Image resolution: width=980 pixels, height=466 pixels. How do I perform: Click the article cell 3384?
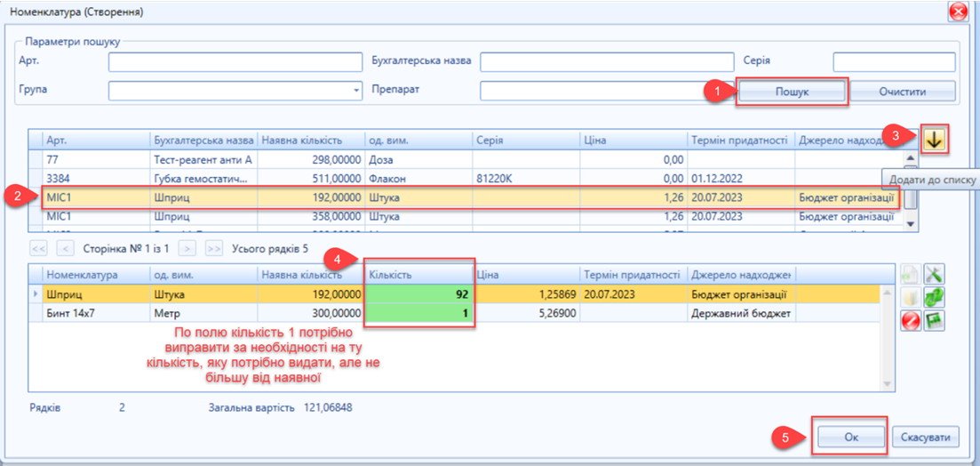pos(96,179)
